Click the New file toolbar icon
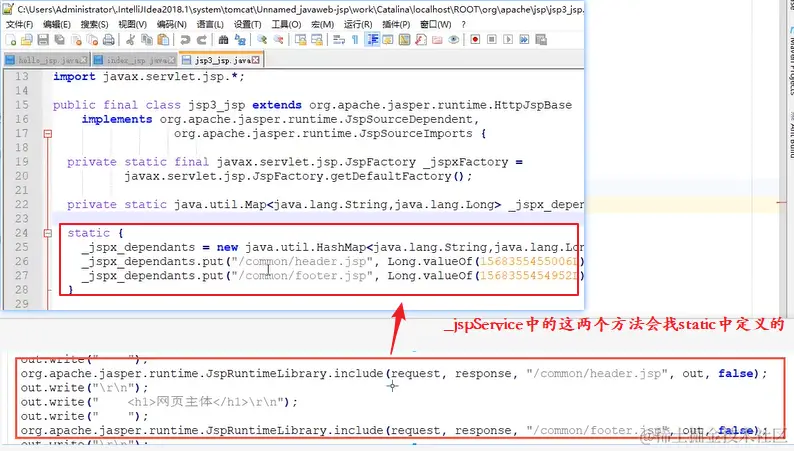794x451 pixels. coord(11,39)
